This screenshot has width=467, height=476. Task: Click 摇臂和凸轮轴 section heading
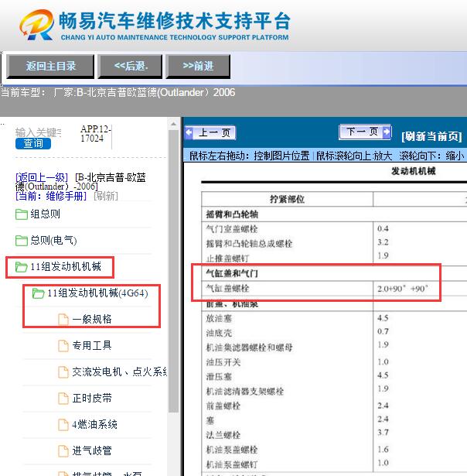click(x=232, y=214)
